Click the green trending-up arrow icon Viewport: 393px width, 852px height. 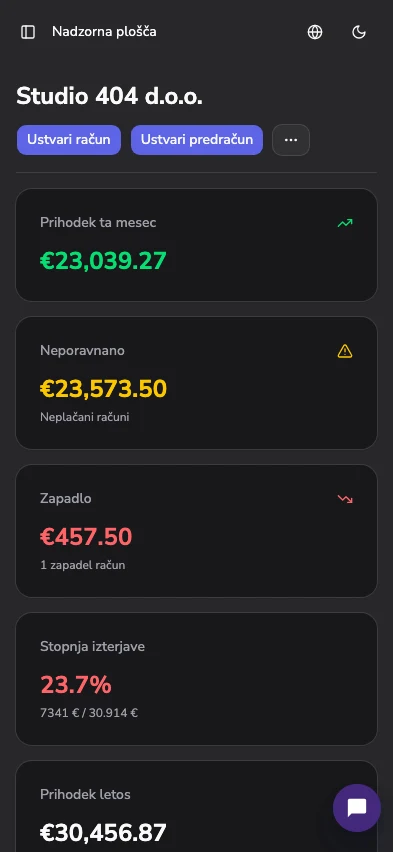[345, 223]
